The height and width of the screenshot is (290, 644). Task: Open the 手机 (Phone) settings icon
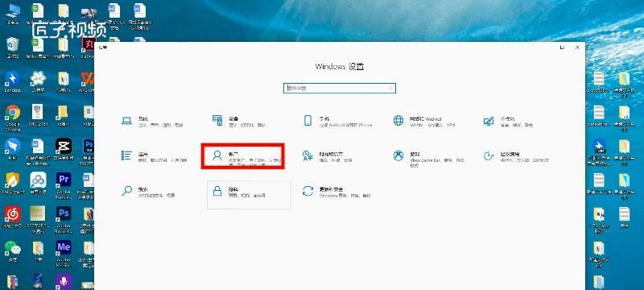(x=308, y=121)
